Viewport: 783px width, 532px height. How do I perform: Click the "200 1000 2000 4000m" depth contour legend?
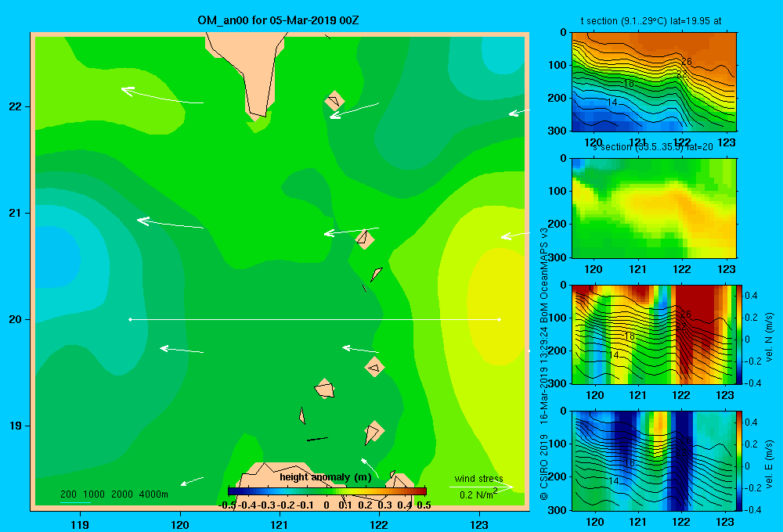(x=114, y=494)
